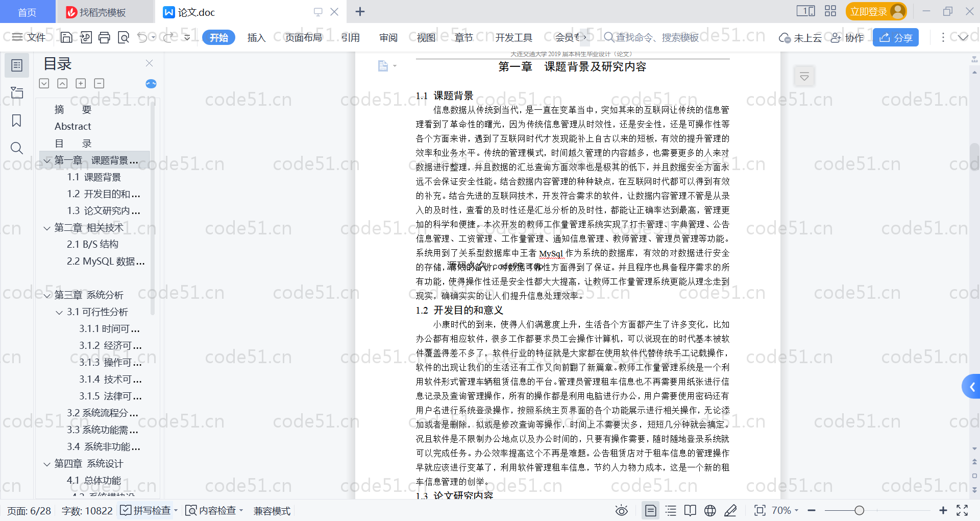Select Abstract in the outline list
The width and height of the screenshot is (980, 521).
73,126
